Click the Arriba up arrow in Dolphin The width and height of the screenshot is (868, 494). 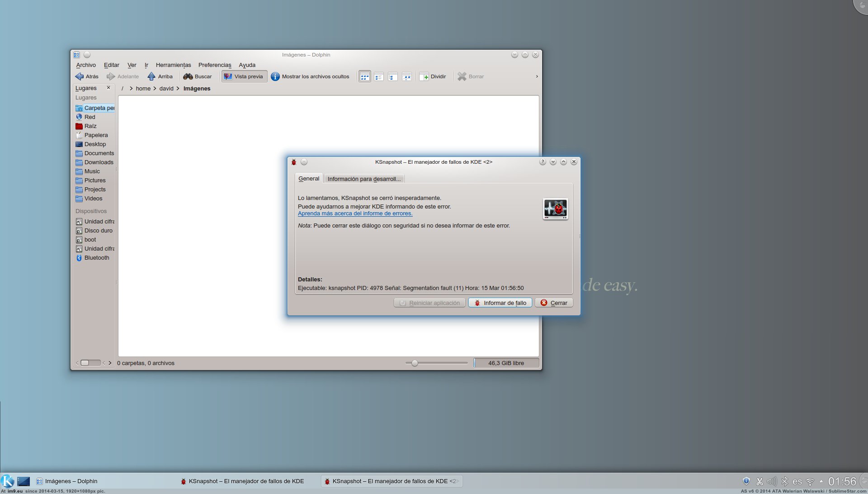160,76
